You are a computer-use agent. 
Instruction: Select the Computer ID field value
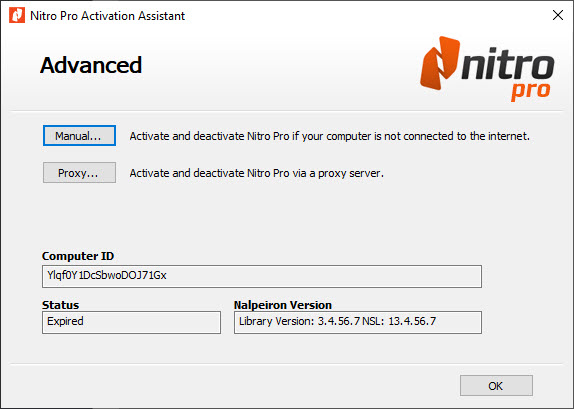[x=262, y=276]
